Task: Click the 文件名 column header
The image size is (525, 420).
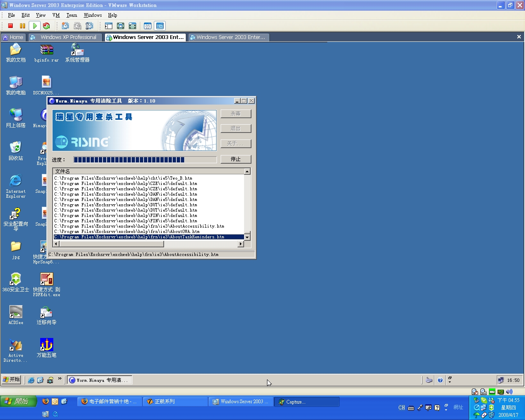Action: 149,171
